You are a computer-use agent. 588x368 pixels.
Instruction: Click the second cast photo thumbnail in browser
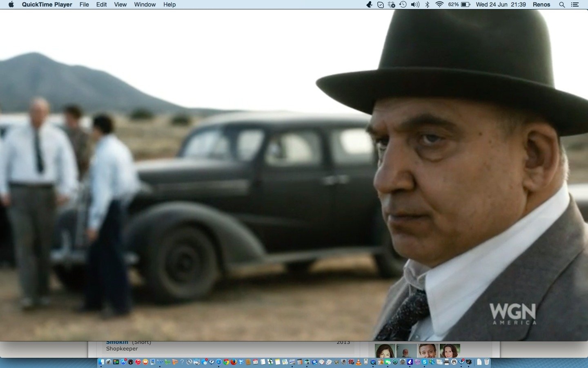407,350
